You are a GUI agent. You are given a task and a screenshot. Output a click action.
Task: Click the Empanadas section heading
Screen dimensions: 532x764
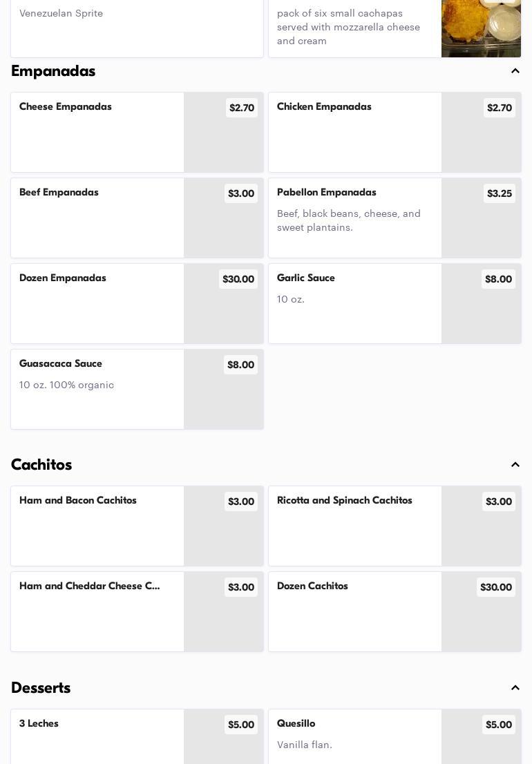pos(53,71)
